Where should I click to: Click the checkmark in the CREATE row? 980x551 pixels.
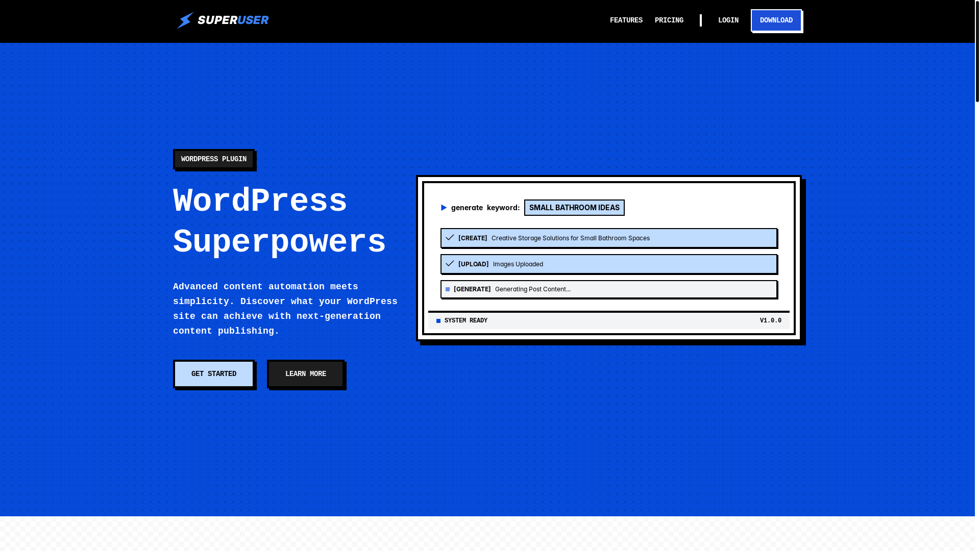pyautogui.click(x=450, y=237)
